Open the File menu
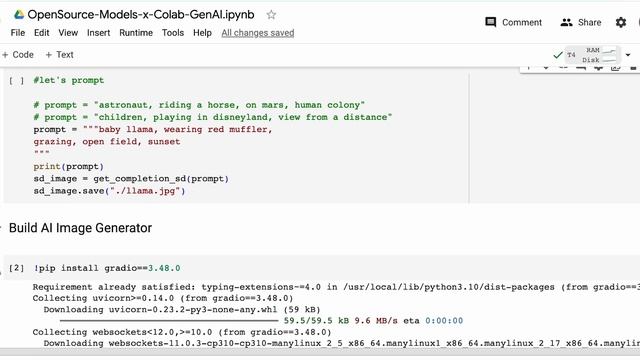640x360 pixels. [18, 33]
